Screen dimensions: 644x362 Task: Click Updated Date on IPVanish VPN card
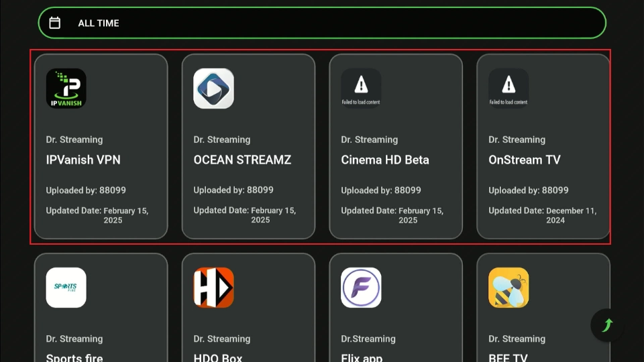[x=97, y=215]
